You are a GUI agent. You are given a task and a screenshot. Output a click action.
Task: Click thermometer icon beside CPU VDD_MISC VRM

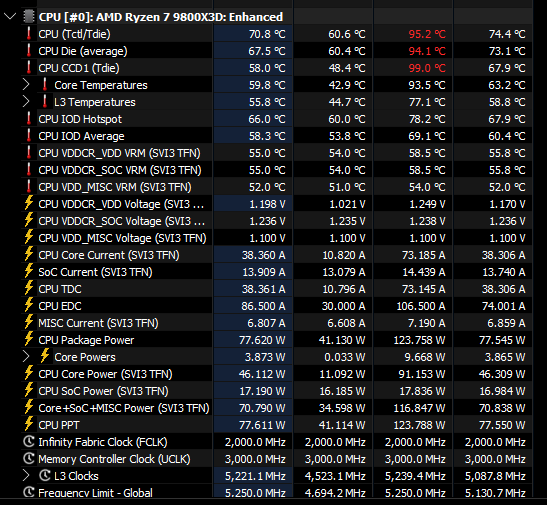29,187
